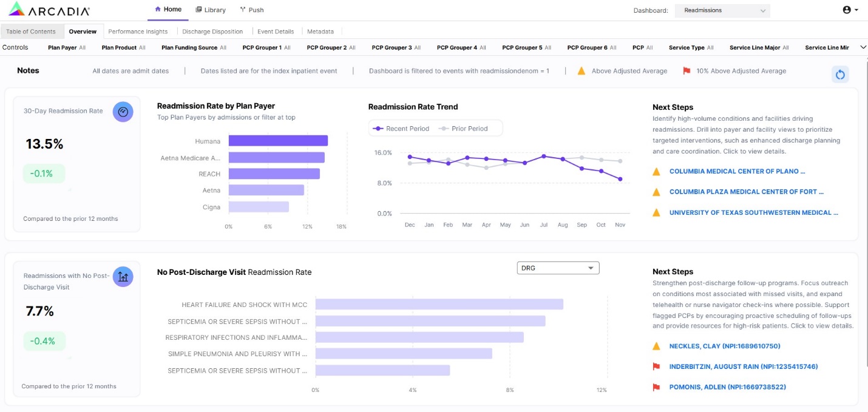Switch to the Performance Insights tab
This screenshot has height=412, width=868.
coord(138,32)
